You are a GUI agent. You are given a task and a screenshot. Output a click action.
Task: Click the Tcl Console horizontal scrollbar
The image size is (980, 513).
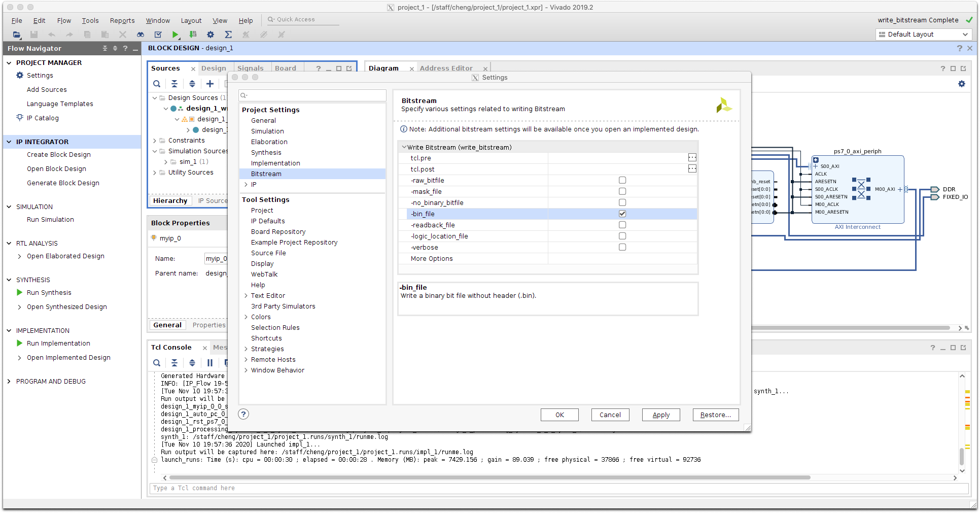coord(489,477)
